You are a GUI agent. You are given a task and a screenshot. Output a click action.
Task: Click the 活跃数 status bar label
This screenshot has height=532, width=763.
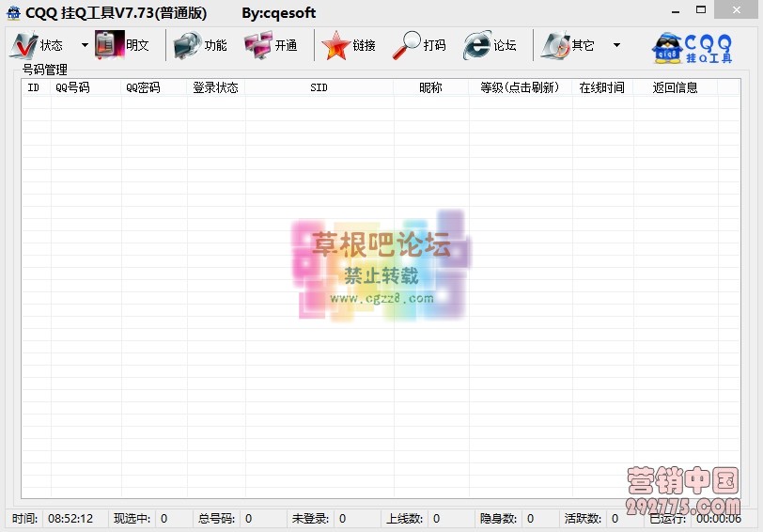coord(583,519)
